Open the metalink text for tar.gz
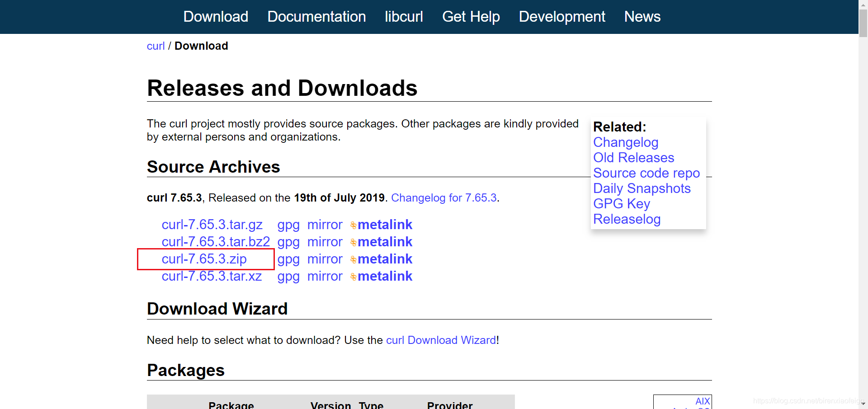Viewport: 868px width, 409px height. click(x=385, y=225)
